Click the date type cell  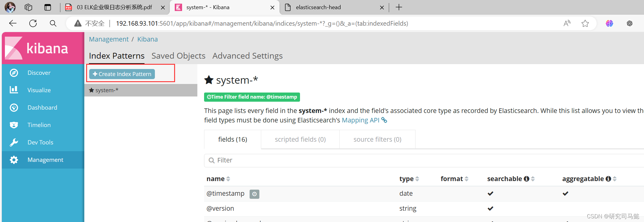click(x=406, y=194)
